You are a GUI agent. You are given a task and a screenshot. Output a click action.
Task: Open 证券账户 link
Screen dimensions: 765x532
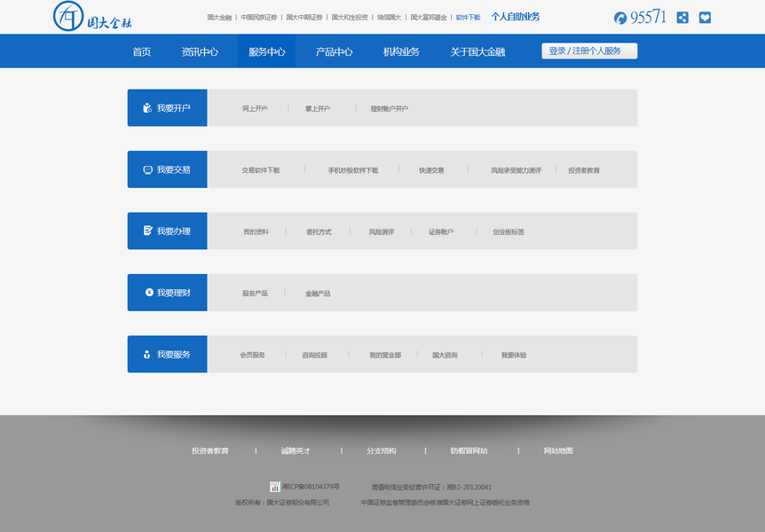pos(440,231)
